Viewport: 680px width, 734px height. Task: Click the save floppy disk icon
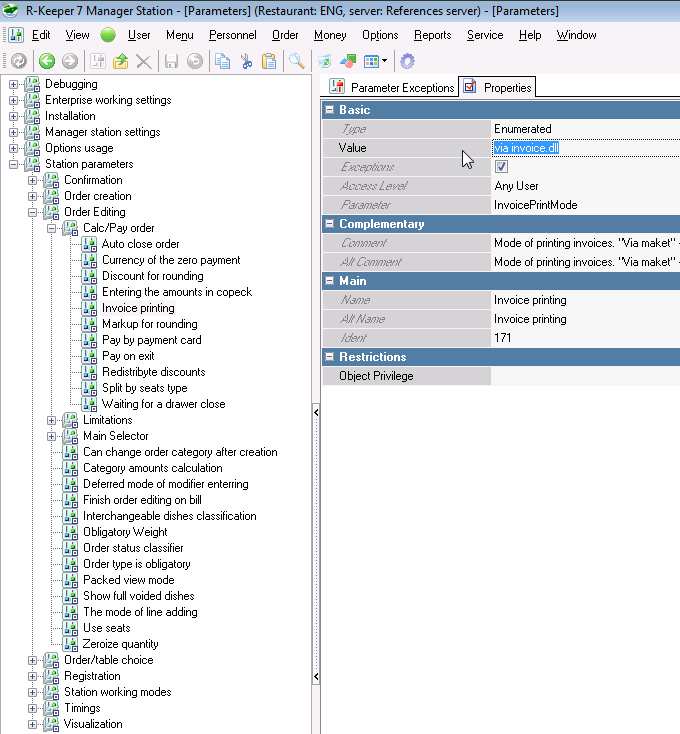click(171, 61)
